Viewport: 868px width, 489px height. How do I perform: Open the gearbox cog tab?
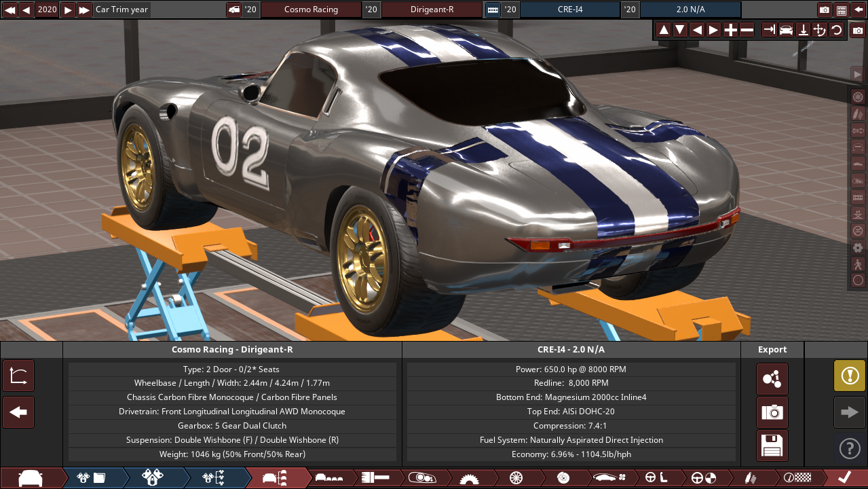(x=469, y=478)
